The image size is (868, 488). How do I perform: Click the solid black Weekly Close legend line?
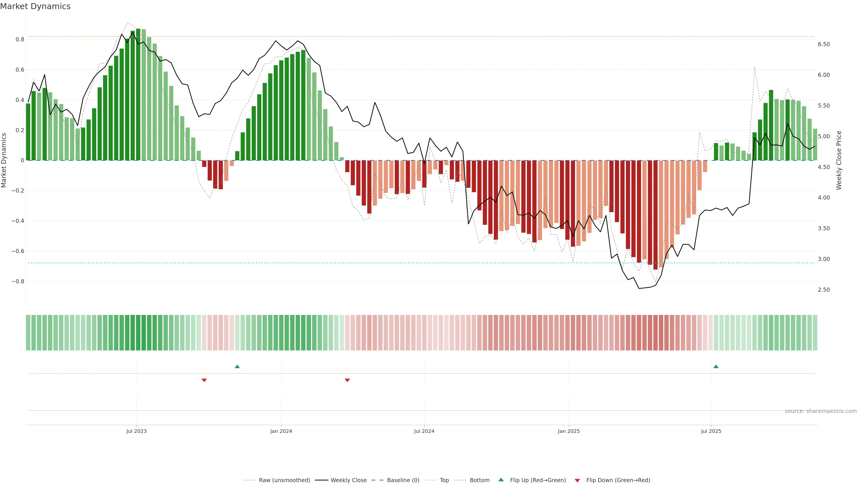tap(321, 480)
